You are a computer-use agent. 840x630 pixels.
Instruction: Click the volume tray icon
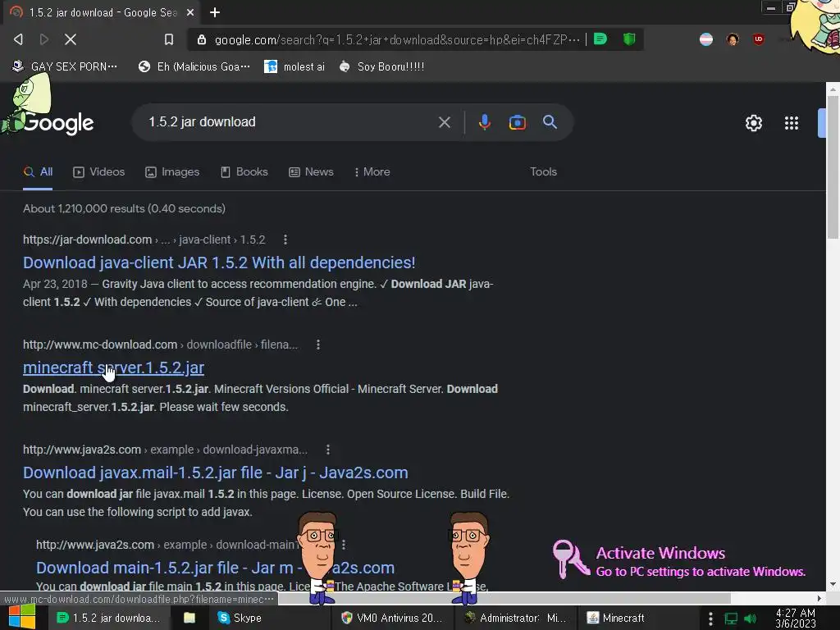750,619
